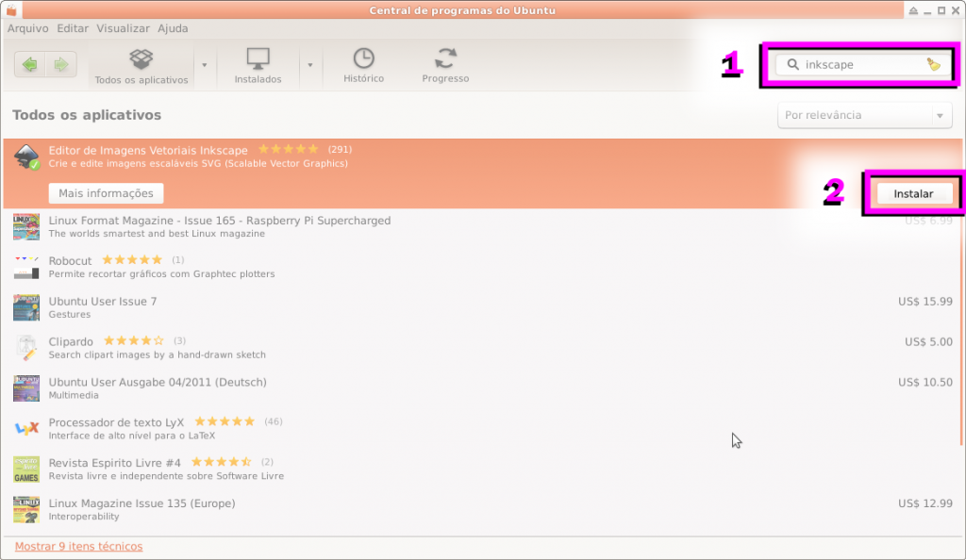Click the title bar eject-style arrow button
The height and width of the screenshot is (560, 966).
coord(913,10)
